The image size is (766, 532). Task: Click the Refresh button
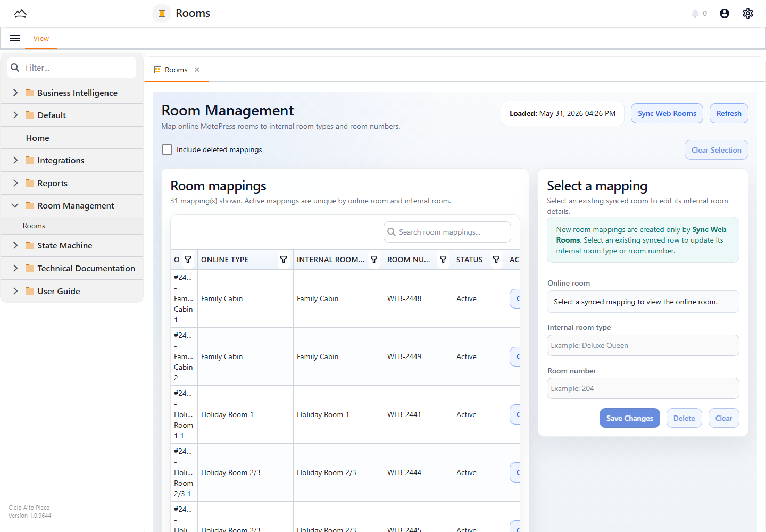tap(729, 113)
